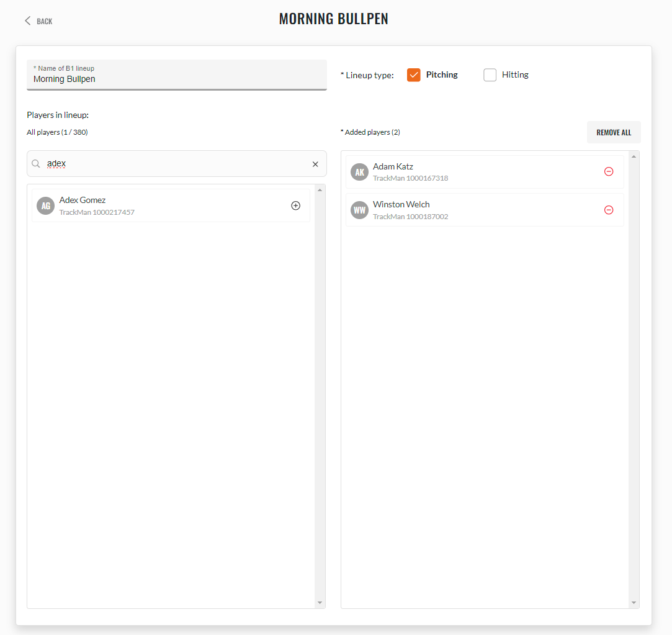Screen dimensions: 672x635
Task: Click the back chevron arrow
Action: pos(27,20)
